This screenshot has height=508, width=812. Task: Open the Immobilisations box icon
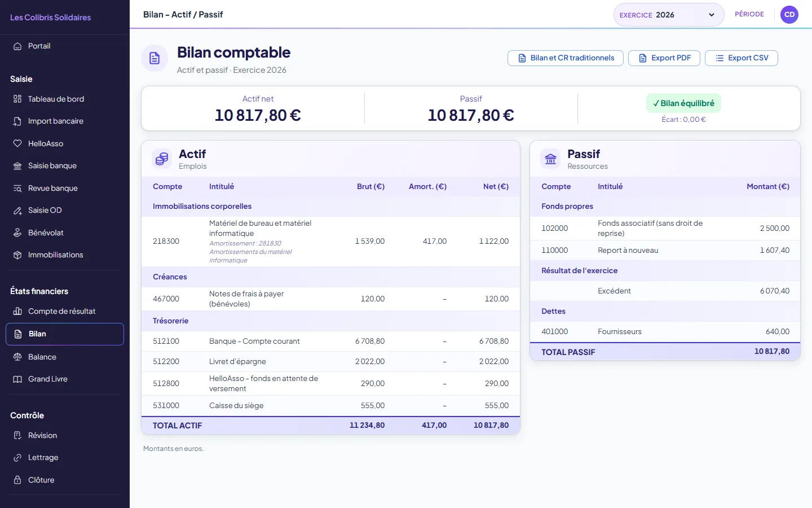coord(17,255)
